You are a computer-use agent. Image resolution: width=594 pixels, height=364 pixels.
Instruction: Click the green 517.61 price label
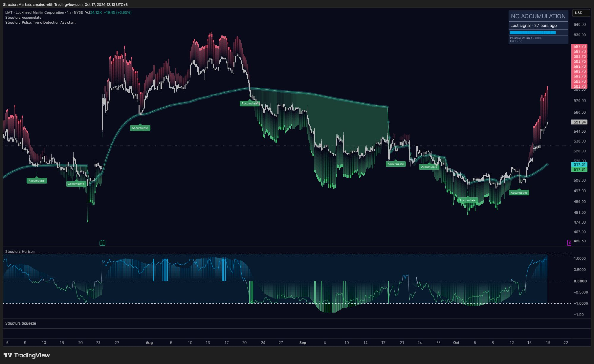(579, 170)
